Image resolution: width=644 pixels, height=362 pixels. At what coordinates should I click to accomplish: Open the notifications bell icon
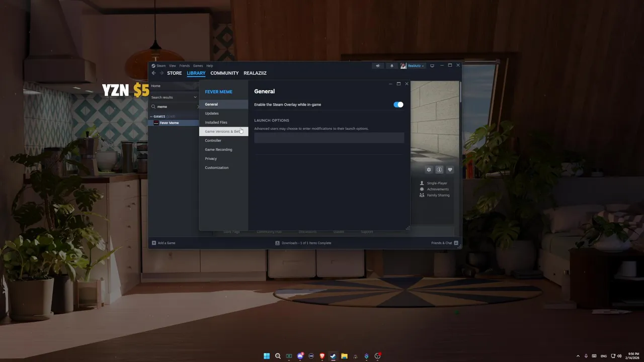(x=392, y=66)
